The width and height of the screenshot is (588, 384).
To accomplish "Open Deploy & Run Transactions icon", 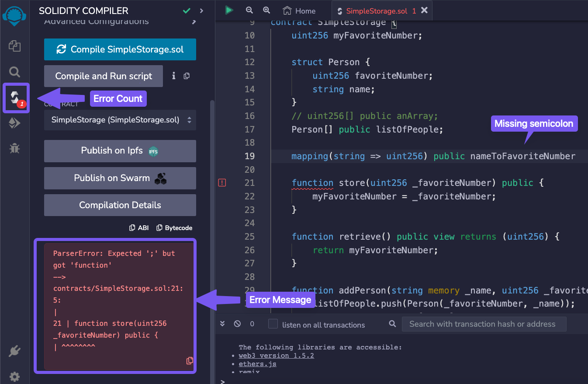I will point(14,124).
